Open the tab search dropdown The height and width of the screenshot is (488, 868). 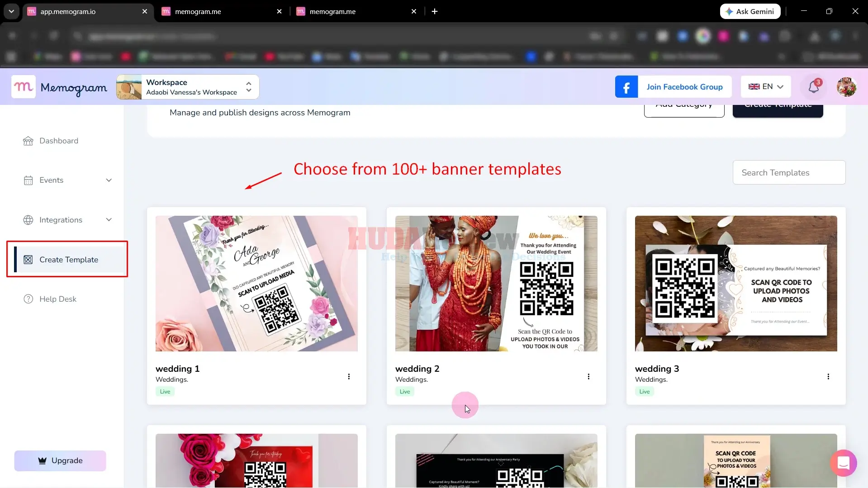coord(11,11)
